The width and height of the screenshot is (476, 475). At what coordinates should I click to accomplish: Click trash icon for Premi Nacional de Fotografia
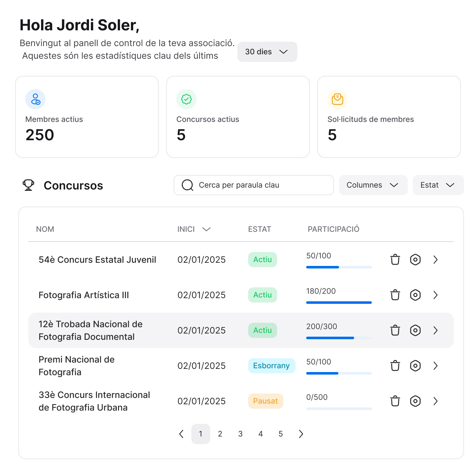[x=395, y=366]
